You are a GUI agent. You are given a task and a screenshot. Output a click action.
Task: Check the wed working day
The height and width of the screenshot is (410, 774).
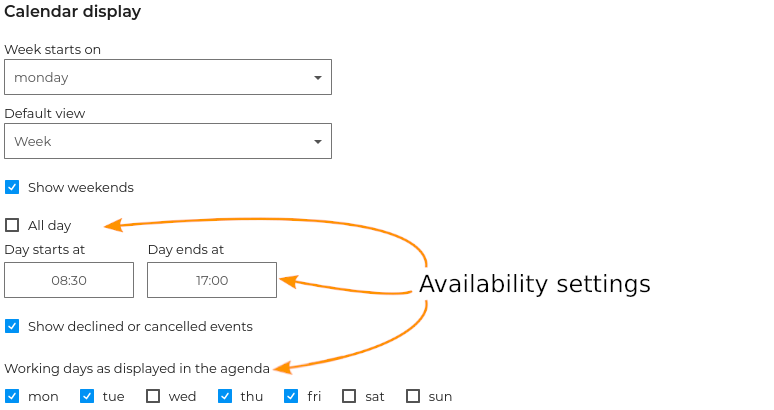153,396
